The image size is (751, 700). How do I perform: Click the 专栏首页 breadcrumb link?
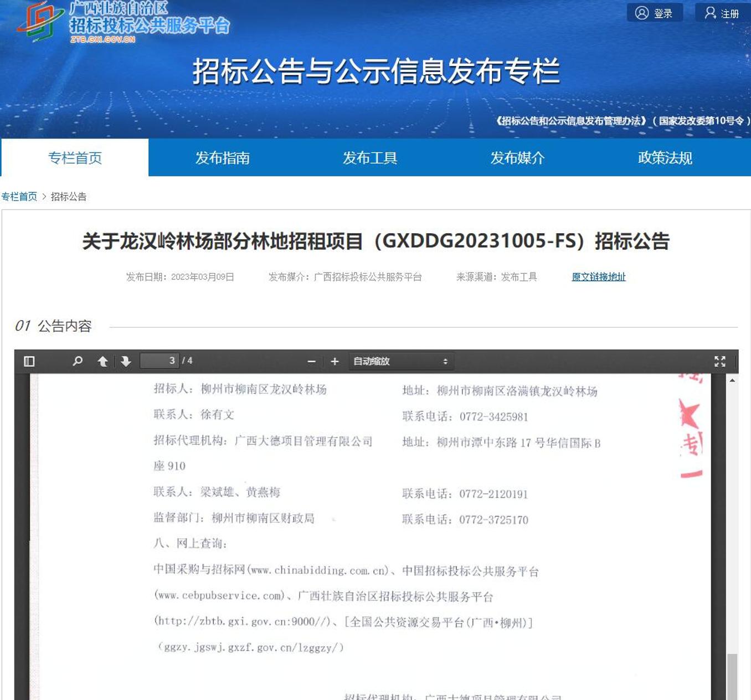coord(19,197)
